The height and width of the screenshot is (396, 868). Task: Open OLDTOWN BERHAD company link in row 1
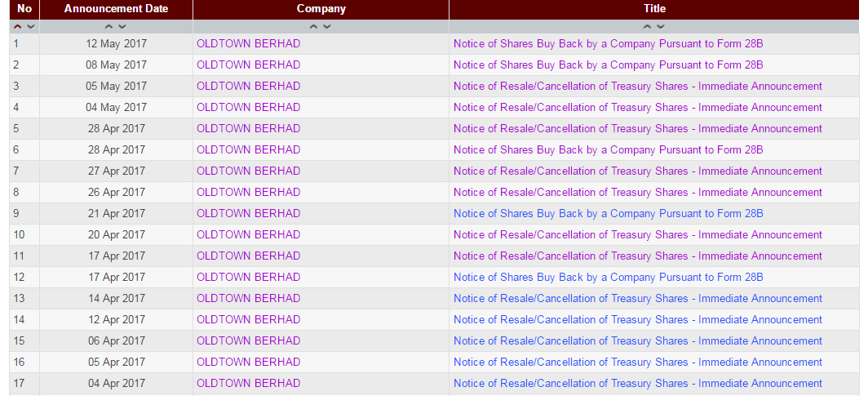click(x=249, y=44)
